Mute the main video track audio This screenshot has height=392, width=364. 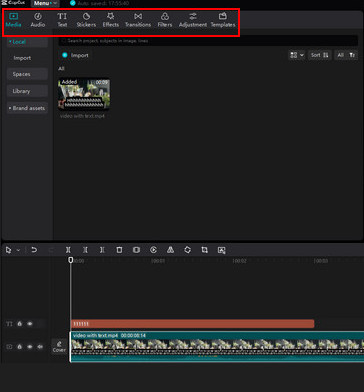40,347
